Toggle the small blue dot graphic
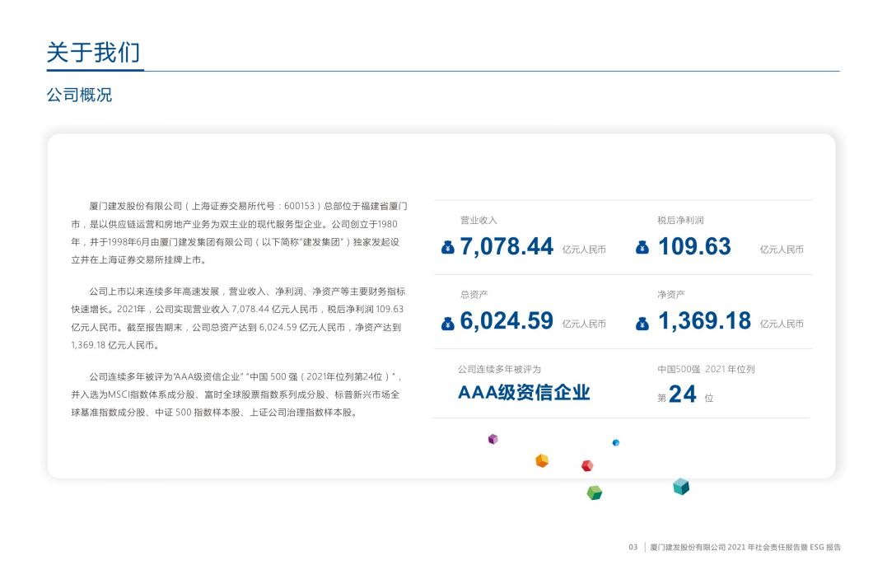This screenshot has height=588, width=887. click(615, 443)
